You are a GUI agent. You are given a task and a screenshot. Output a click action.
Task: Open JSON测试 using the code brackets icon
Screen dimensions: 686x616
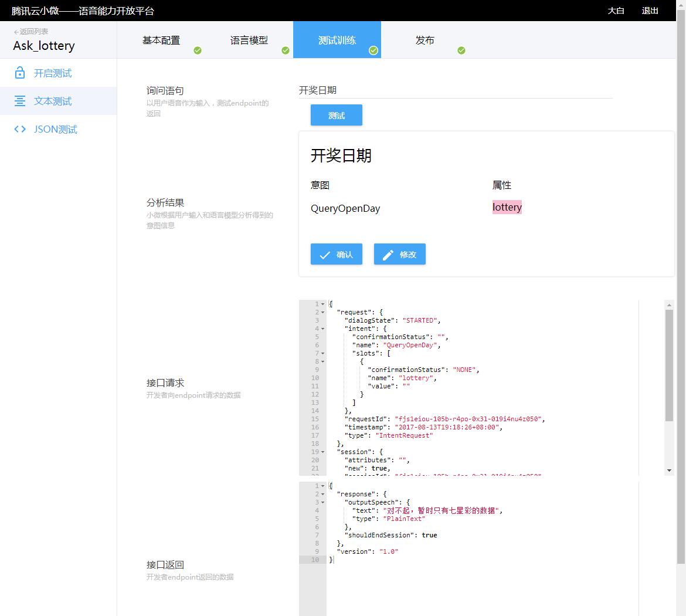pyautogui.click(x=19, y=128)
